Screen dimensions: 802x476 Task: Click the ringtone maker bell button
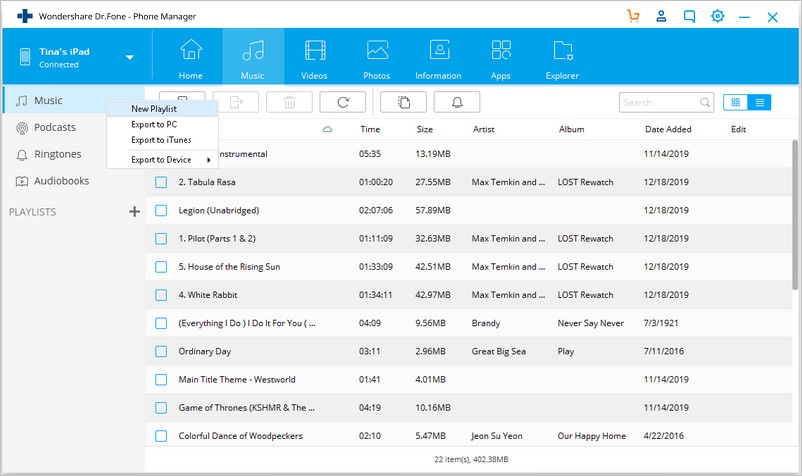(457, 102)
